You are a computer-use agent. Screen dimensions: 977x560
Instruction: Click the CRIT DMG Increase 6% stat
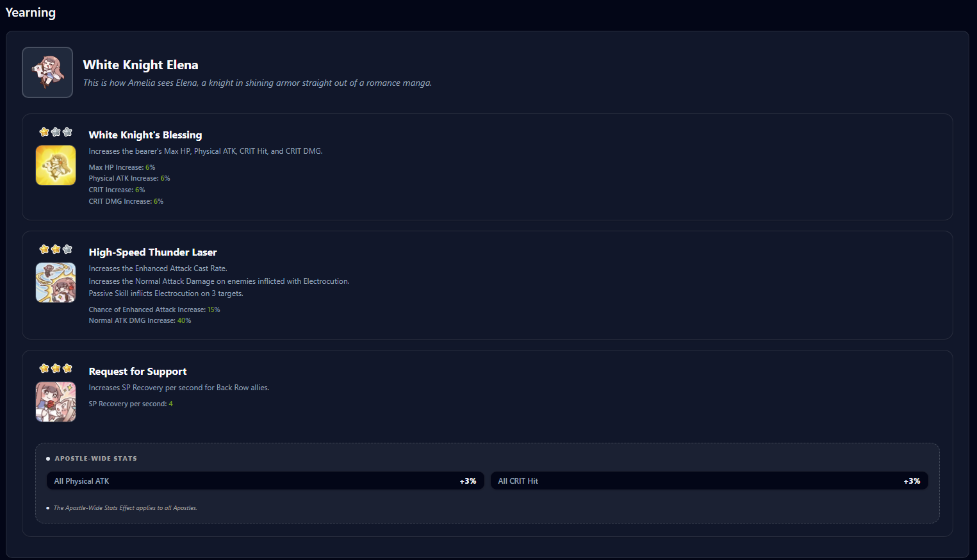pyautogui.click(x=126, y=202)
